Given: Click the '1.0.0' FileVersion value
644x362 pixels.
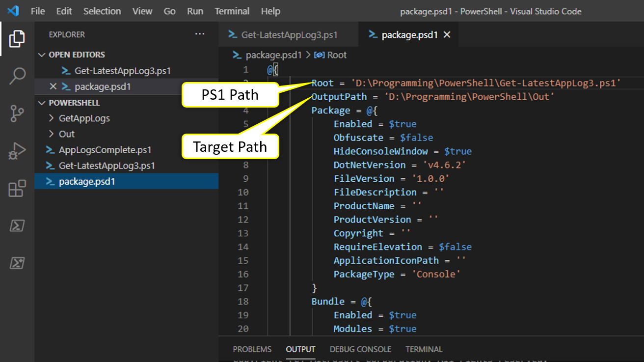Looking at the screenshot, I should coord(429,179).
